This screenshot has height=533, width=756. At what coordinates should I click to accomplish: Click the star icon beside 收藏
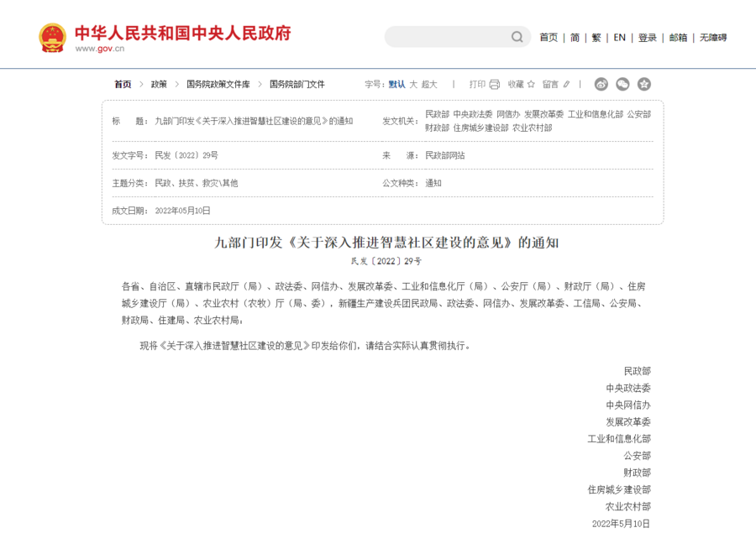pos(531,84)
